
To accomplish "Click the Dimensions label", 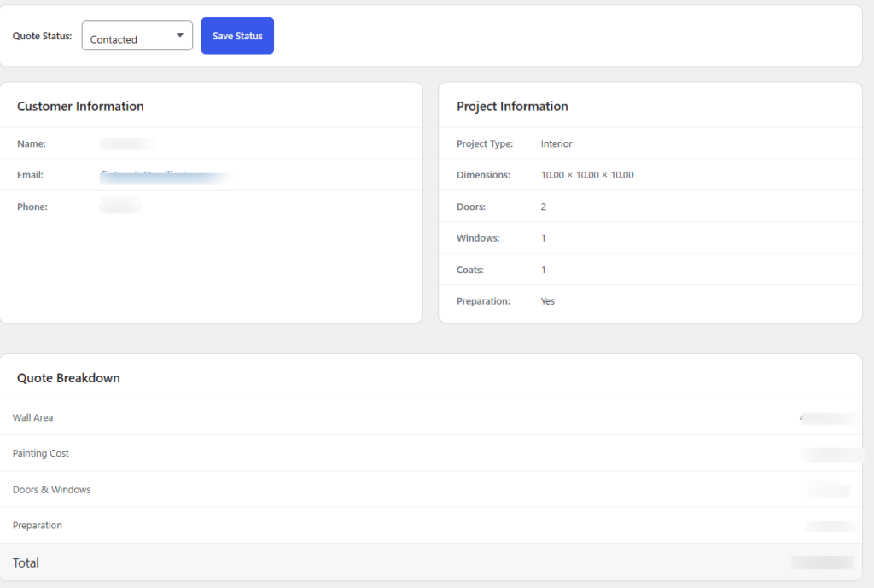I will (483, 175).
